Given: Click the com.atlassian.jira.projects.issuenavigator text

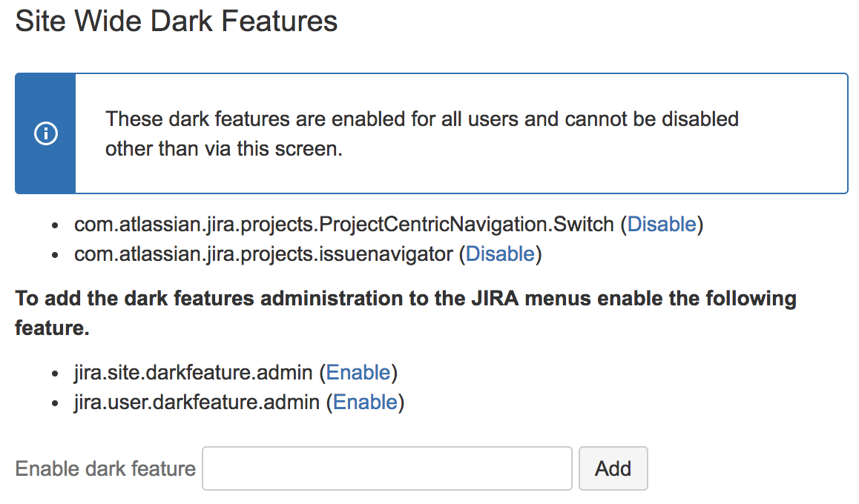Looking at the screenshot, I should pyautogui.click(x=263, y=254).
